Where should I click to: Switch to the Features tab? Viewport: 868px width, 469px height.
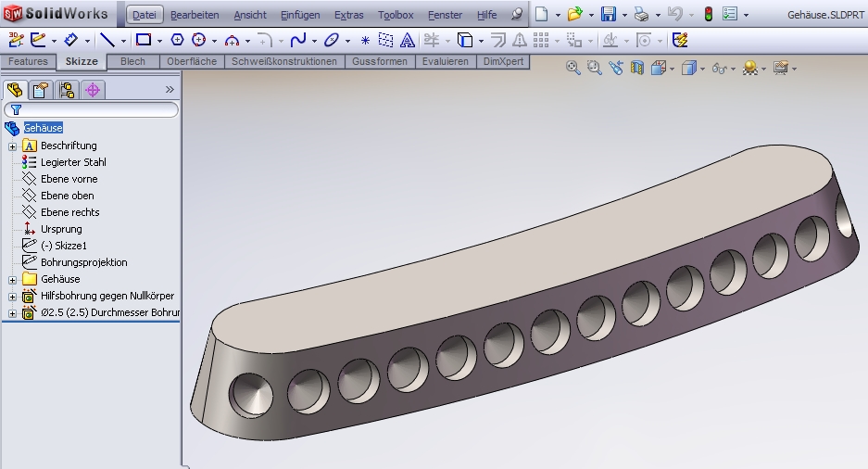click(28, 61)
